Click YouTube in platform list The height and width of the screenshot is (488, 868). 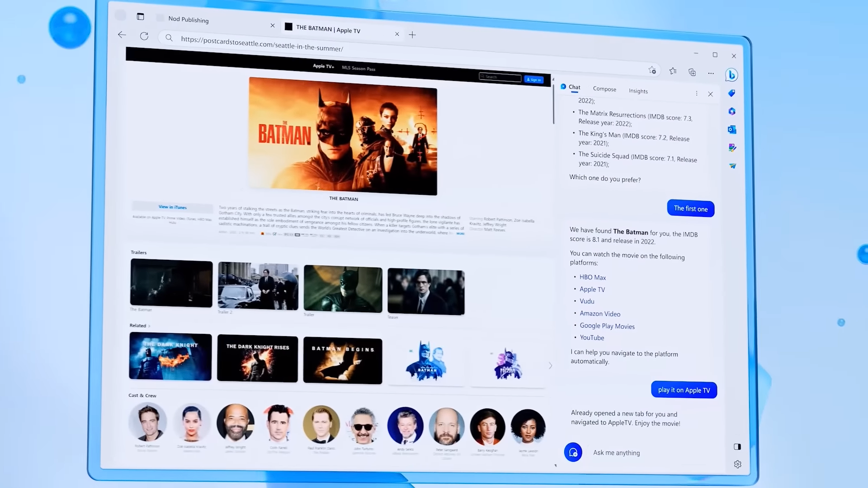(592, 338)
